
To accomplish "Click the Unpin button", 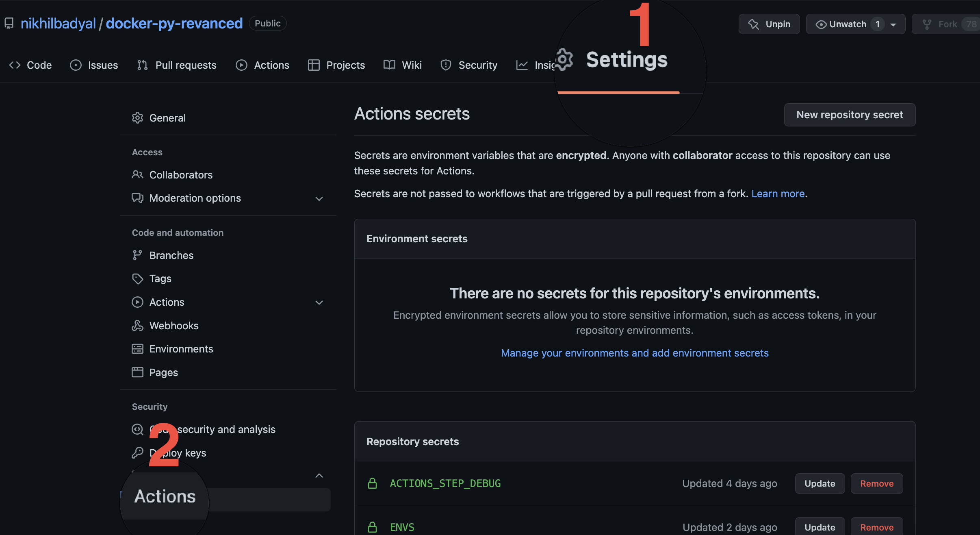I will [x=769, y=24].
